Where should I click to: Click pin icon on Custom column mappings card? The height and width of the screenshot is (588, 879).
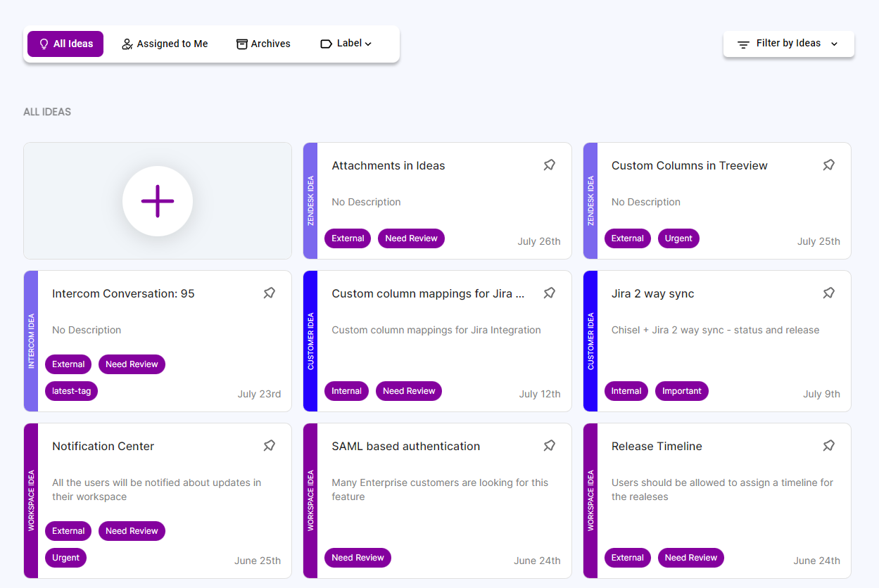[549, 293]
